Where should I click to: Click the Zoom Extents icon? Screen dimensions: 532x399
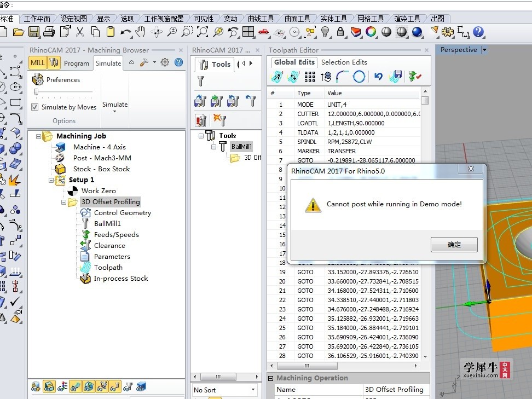[203, 32]
